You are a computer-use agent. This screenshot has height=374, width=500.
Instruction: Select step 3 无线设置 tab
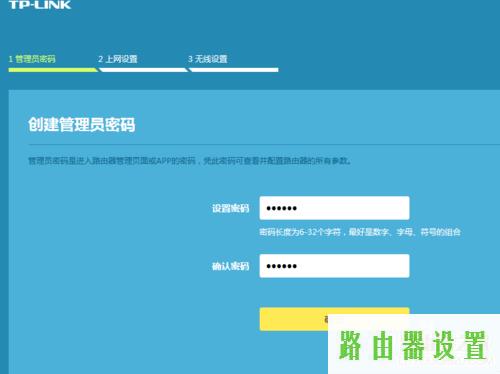(x=207, y=59)
